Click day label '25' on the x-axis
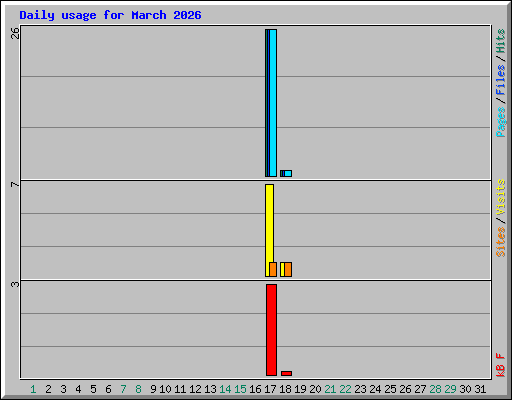The image size is (512, 400). click(x=390, y=389)
